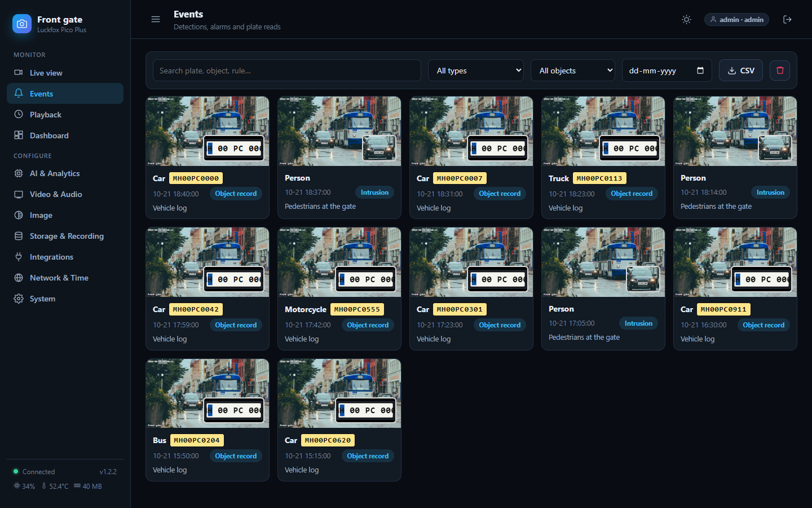Click Intrusion badge on 18:37:00 Person event
This screenshot has height=508, width=812.
374,192
